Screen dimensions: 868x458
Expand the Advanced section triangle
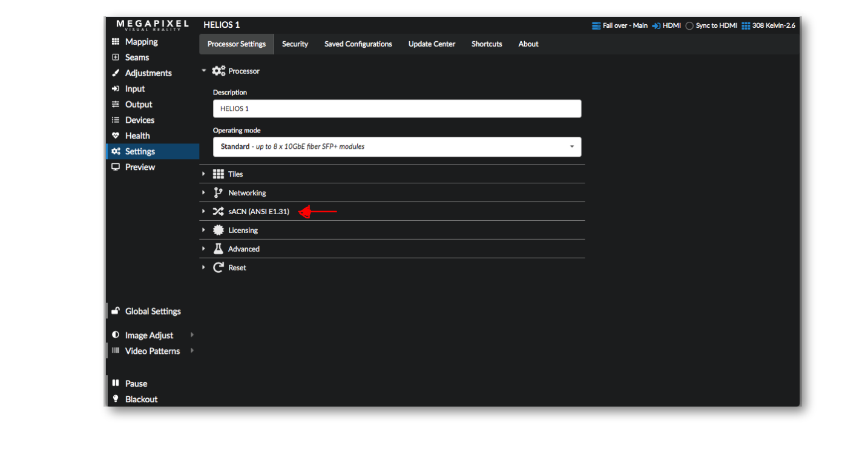pos(203,249)
